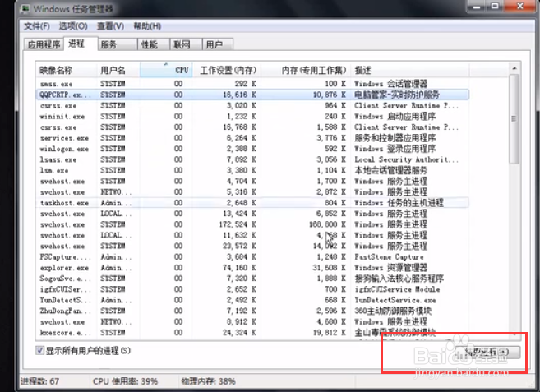Select the QQPCRTP.ex... process row

coord(252,95)
